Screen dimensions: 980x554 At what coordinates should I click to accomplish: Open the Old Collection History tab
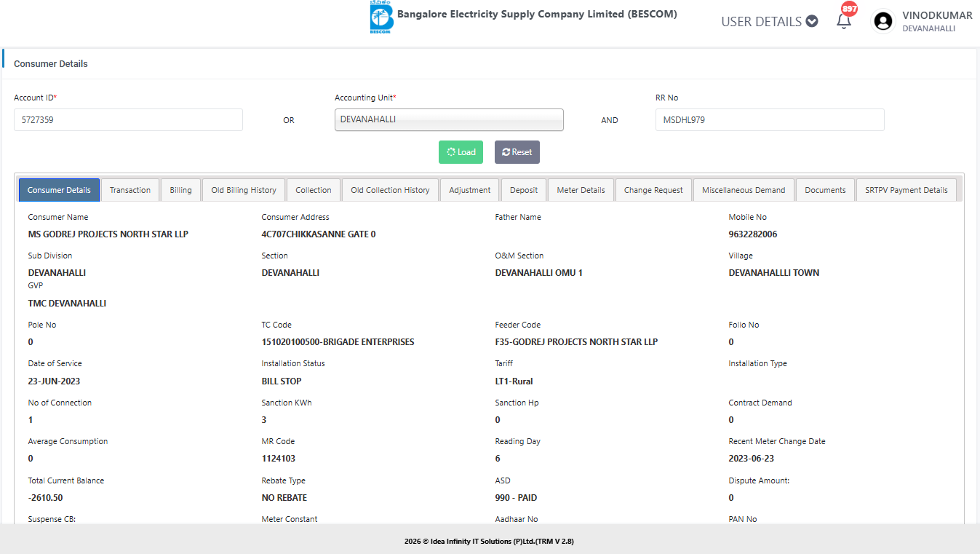click(x=390, y=190)
